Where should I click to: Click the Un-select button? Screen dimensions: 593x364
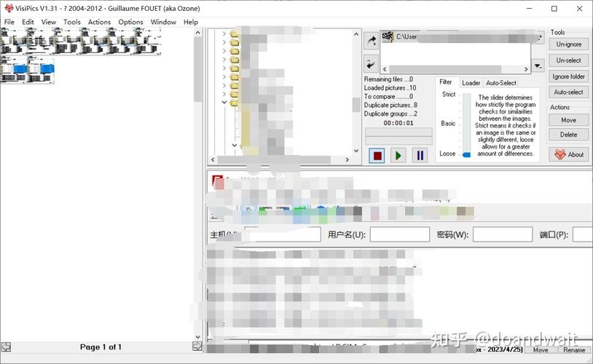tap(568, 60)
